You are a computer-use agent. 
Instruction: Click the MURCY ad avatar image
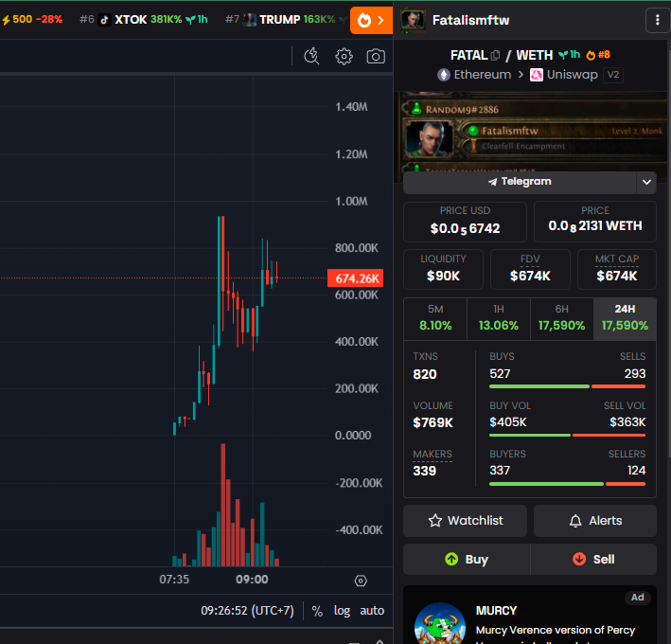tap(440, 623)
